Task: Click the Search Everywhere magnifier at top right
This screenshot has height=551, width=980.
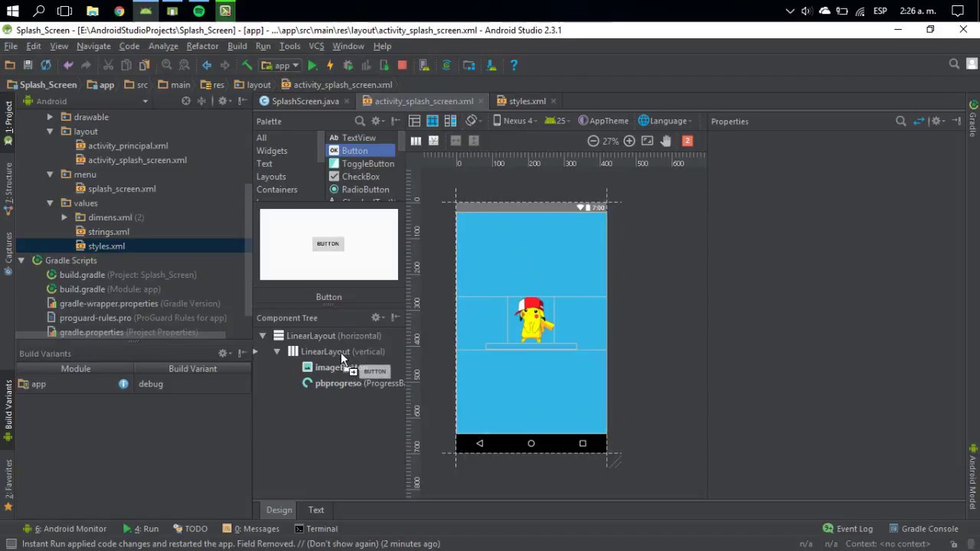Action: tap(954, 65)
